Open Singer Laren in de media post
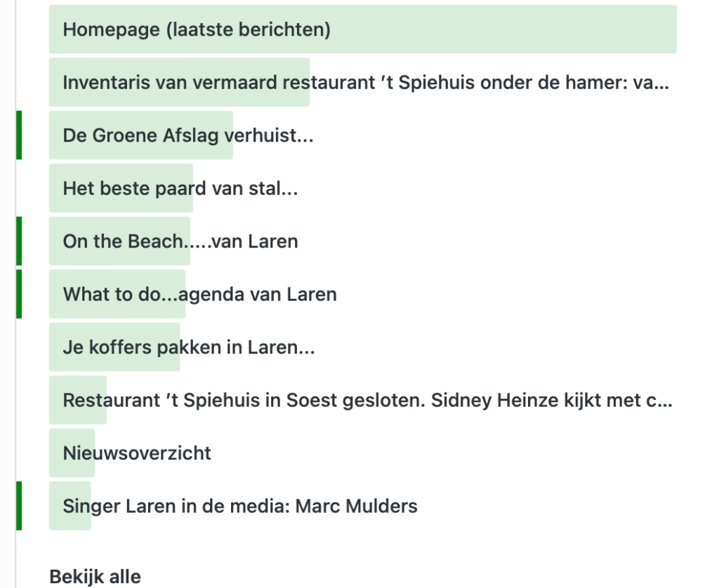The width and height of the screenshot is (719, 588). [240, 507]
